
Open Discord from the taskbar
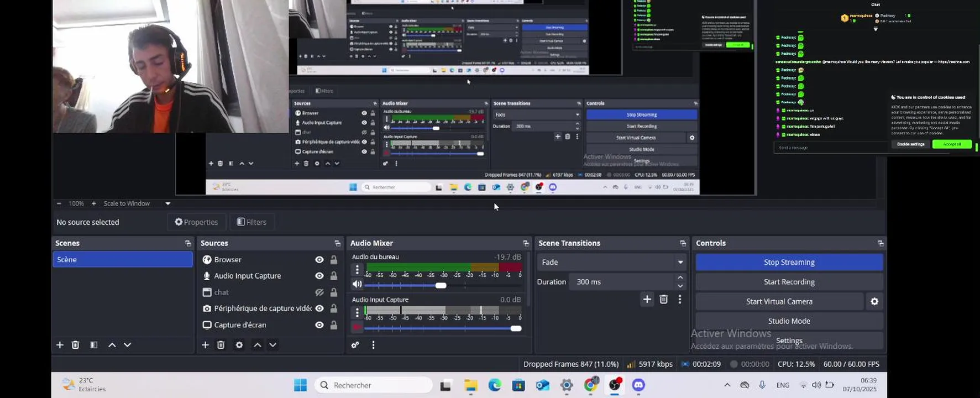(638, 385)
